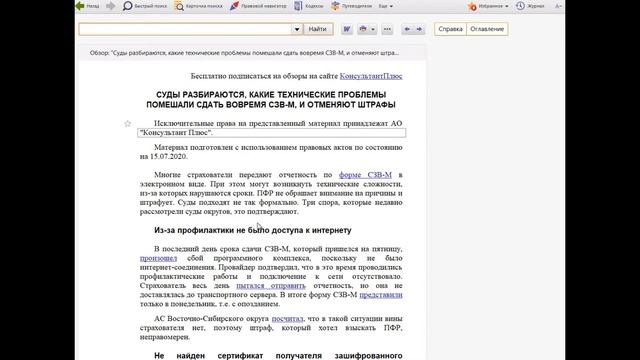Switch to the Справка tab

coord(450,29)
